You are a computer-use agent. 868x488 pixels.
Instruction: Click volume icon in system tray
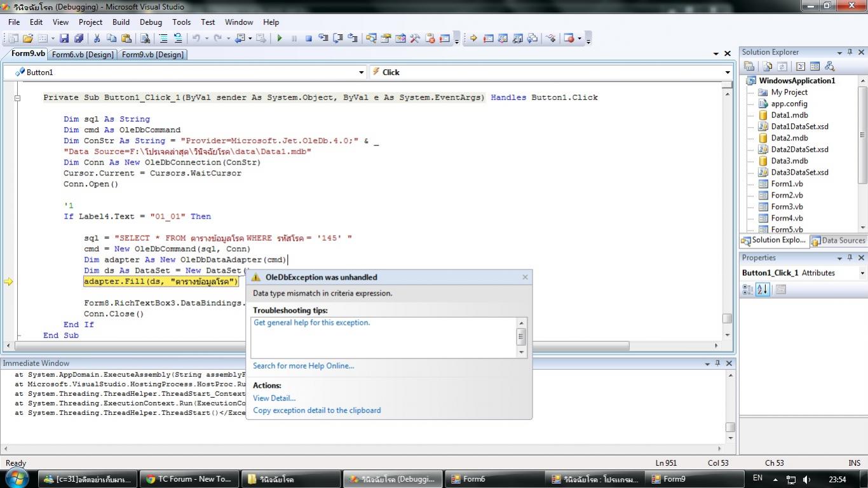click(806, 479)
